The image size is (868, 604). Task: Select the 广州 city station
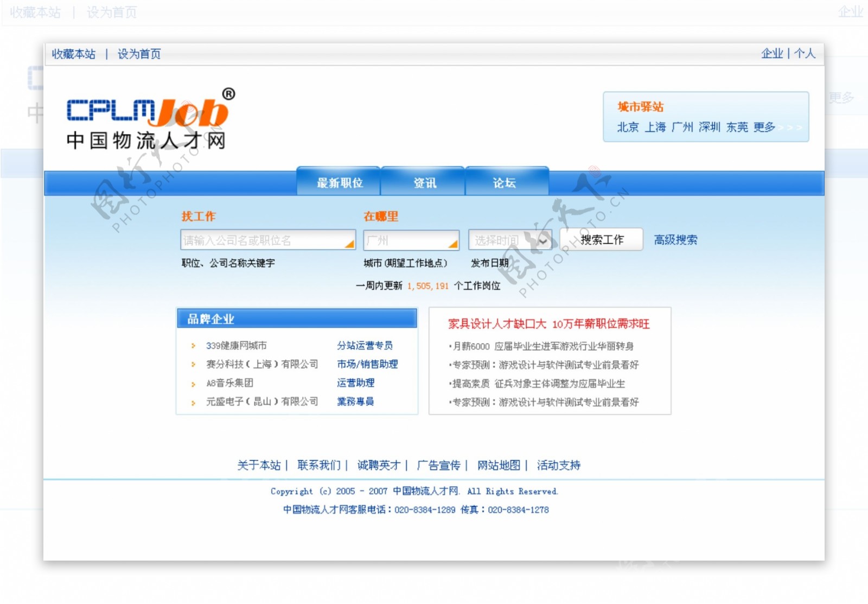pos(682,127)
